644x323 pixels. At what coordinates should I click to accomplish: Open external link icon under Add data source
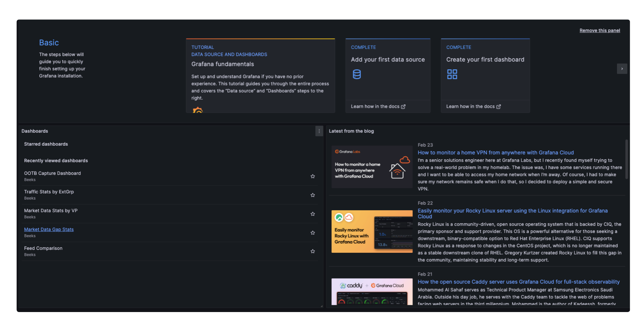click(403, 107)
